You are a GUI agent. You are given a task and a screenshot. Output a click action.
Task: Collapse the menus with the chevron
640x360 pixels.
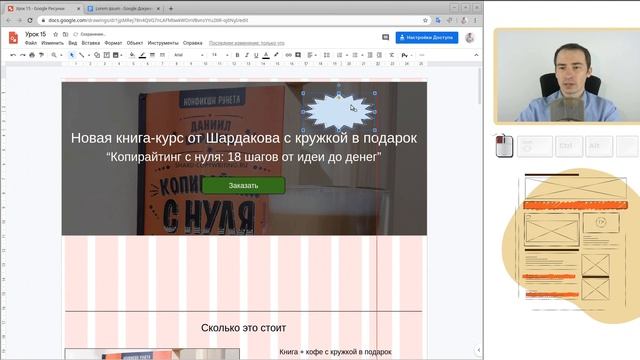tap(476, 55)
